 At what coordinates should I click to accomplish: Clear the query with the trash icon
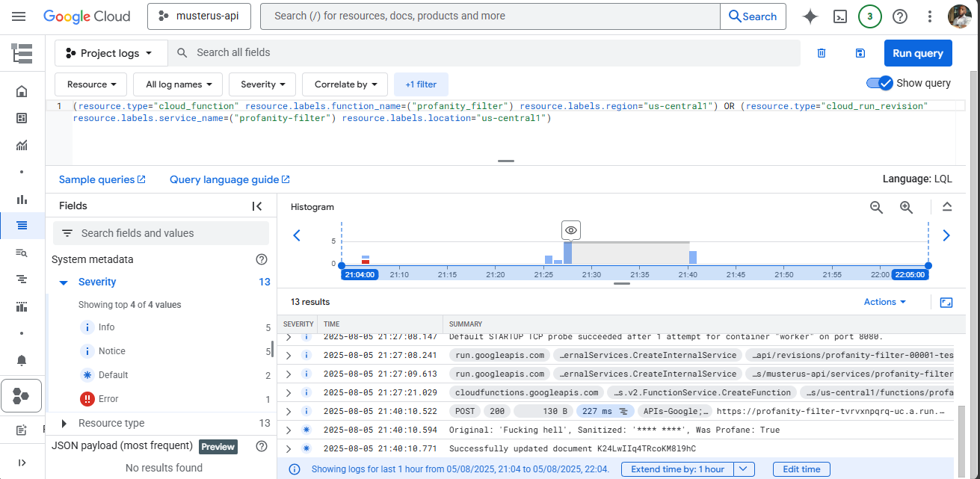(821, 53)
